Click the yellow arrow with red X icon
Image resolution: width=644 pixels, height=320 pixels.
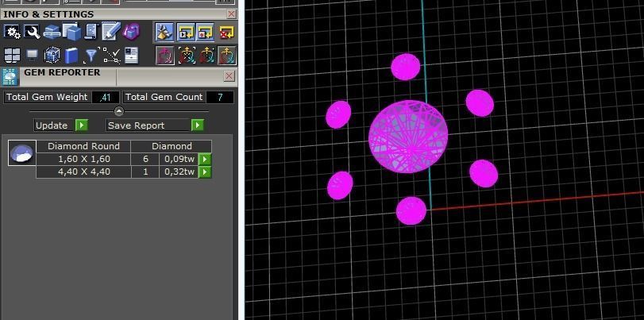pos(226,33)
